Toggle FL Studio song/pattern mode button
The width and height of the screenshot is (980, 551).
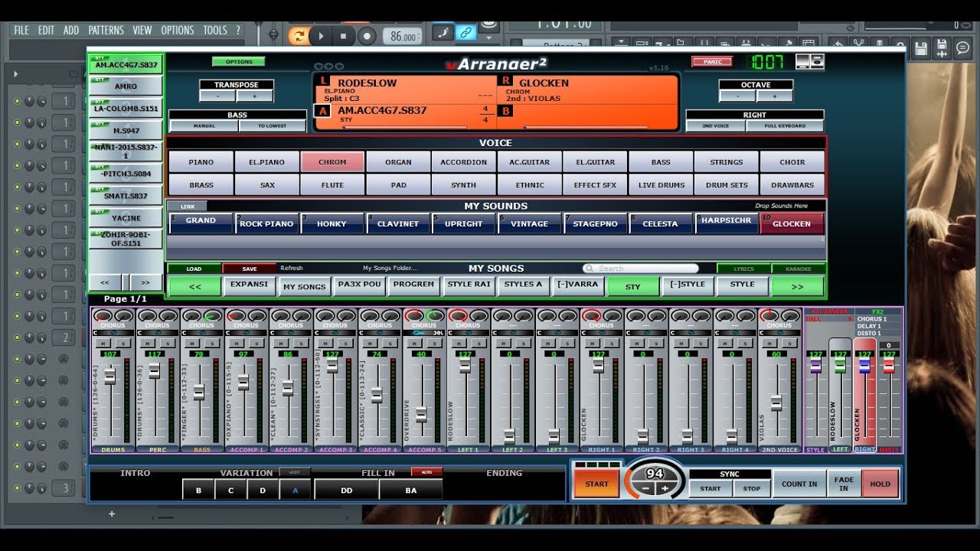pos(299,35)
